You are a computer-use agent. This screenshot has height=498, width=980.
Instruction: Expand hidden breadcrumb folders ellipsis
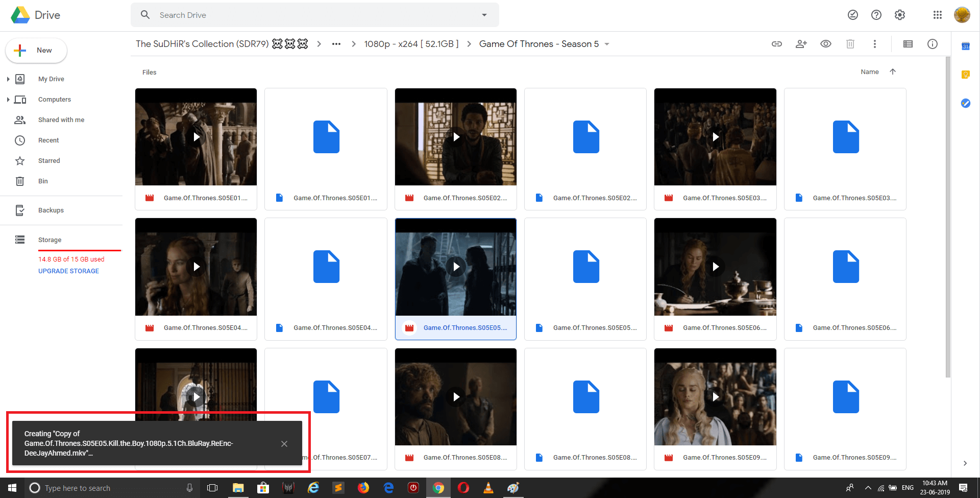(x=336, y=44)
